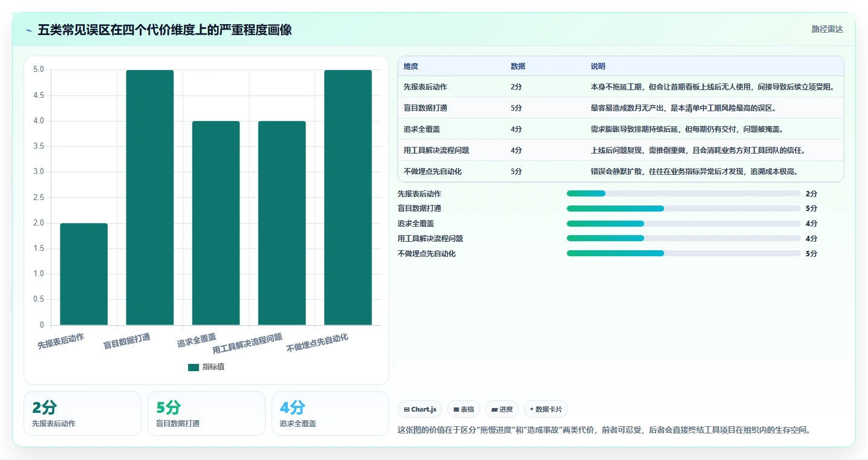Click the 盲目数据打通 bar in chart
Viewport: 868px width, 460px height.
(150, 198)
